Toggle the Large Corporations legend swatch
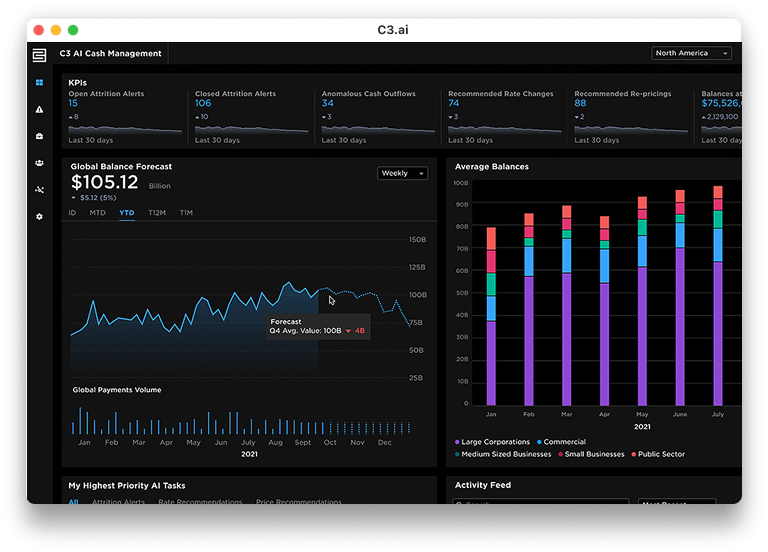Image resolution: width=768 pixels, height=552 pixels. [457, 442]
